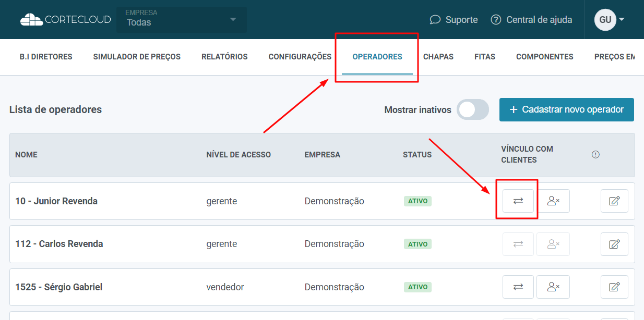Switch to Relatórios tab
644x320 pixels.
pos(224,57)
